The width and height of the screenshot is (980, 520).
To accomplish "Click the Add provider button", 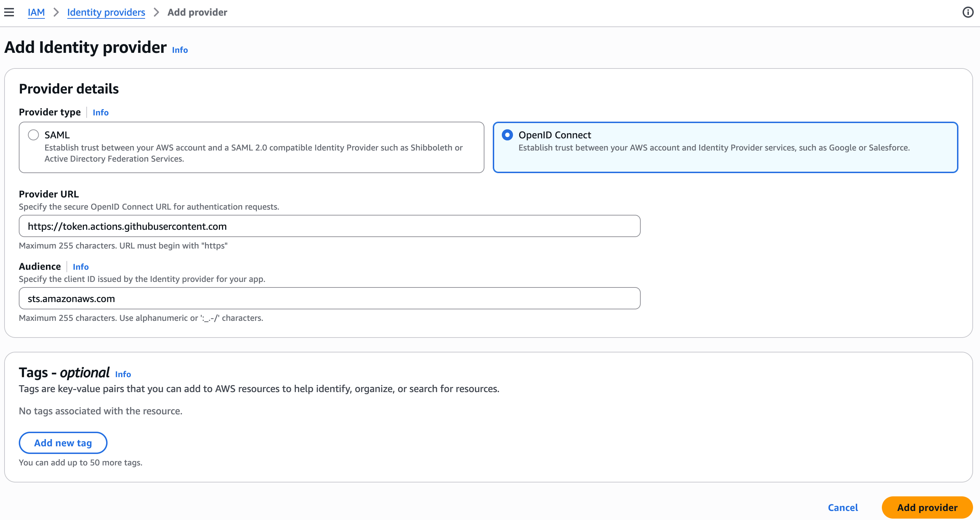I will [x=927, y=507].
